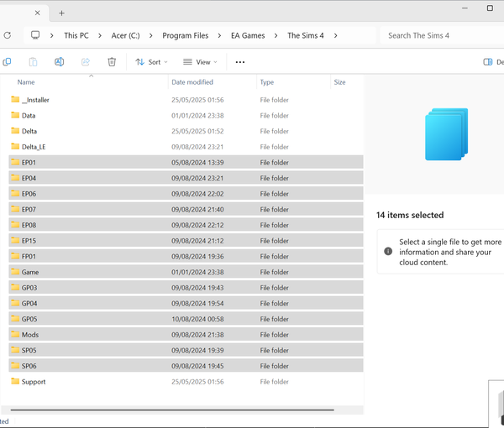This screenshot has height=428, width=504.
Task: Toggle the Details pane icon
Action: tap(487, 62)
